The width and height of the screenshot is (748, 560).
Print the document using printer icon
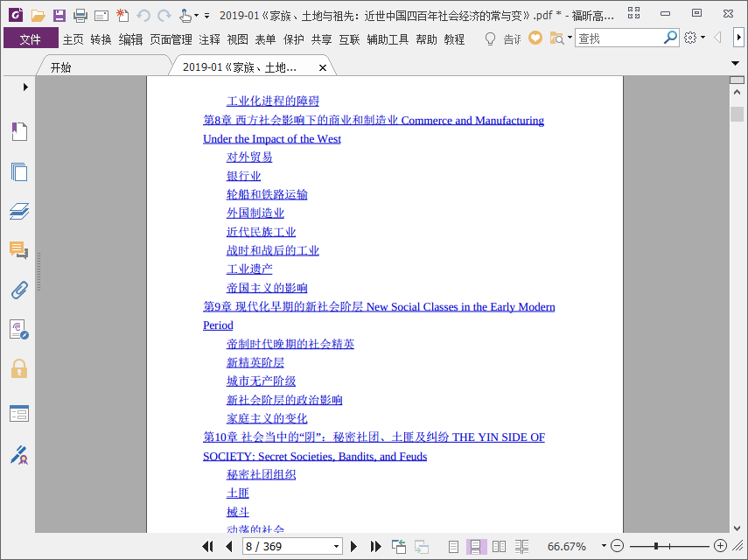tap(80, 15)
